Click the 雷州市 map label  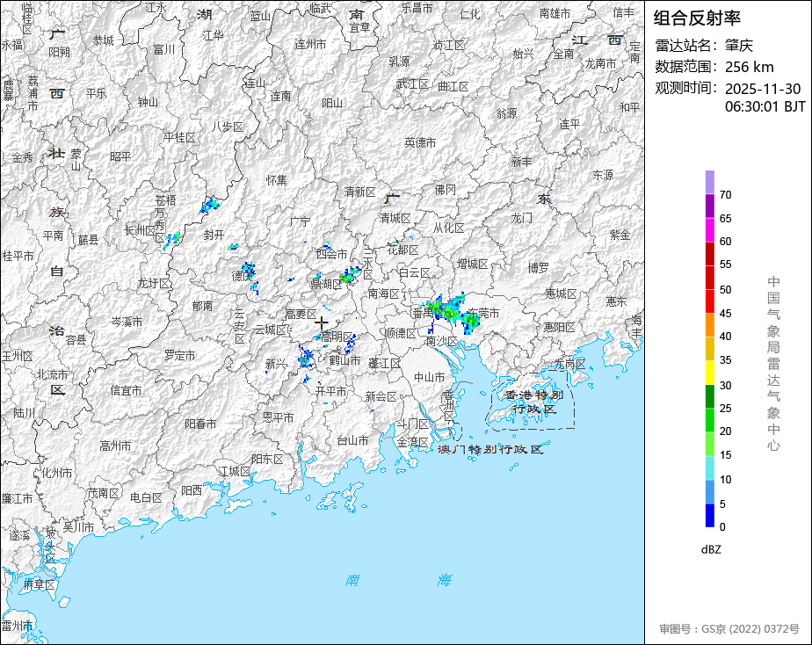(17, 626)
